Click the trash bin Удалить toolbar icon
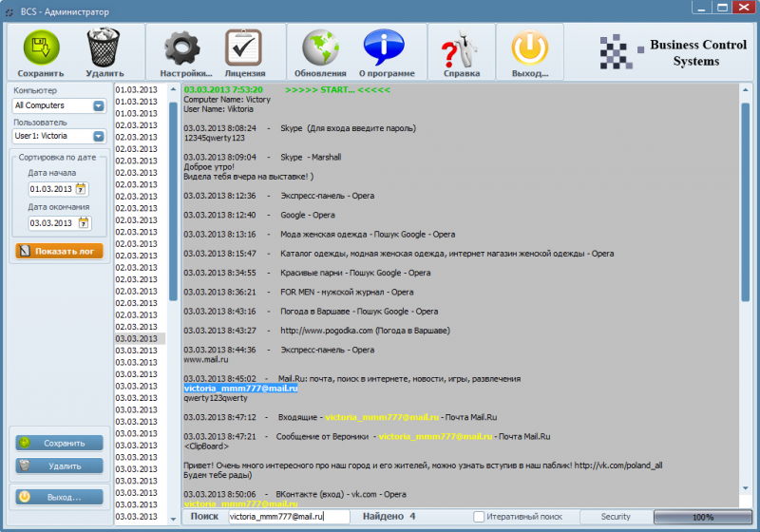The width and height of the screenshot is (760, 532). coord(104,47)
